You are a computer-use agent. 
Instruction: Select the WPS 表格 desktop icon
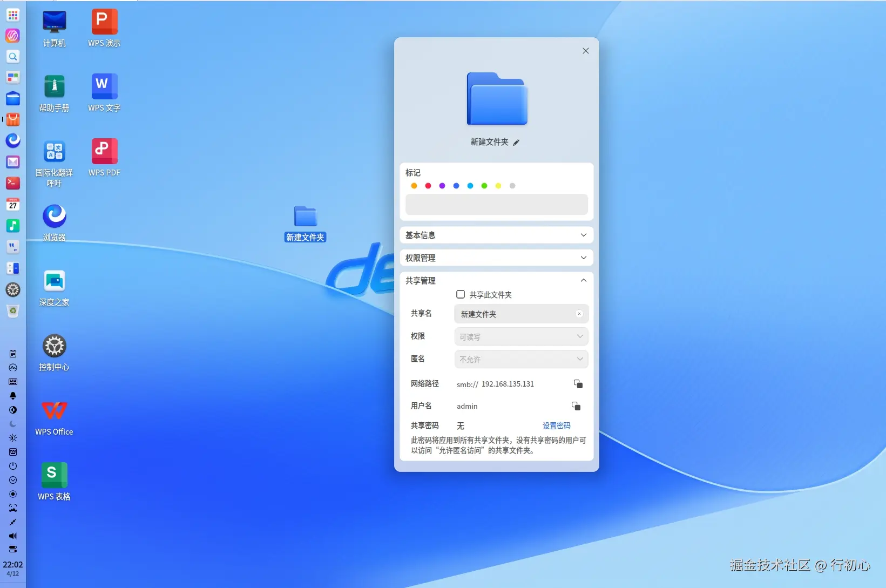tap(55, 482)
